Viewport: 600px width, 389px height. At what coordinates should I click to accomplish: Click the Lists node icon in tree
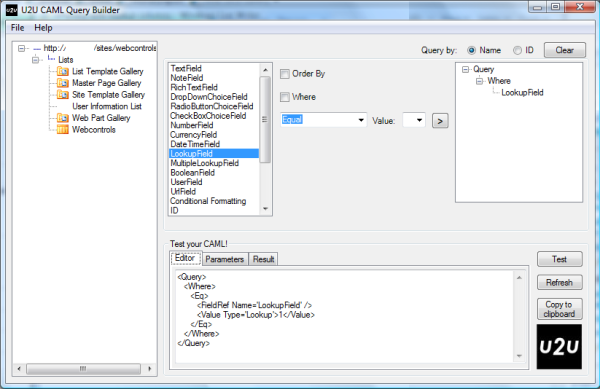51,59
